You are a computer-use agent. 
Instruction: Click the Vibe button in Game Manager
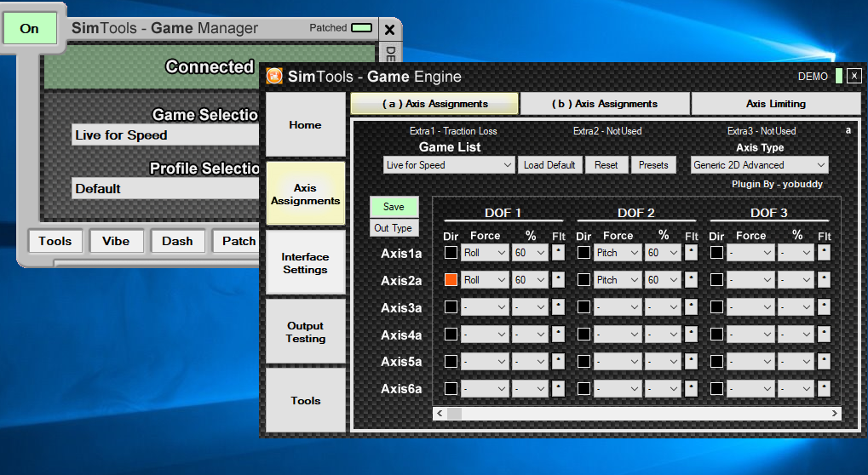pyautogui.click(x=116, y=241)
